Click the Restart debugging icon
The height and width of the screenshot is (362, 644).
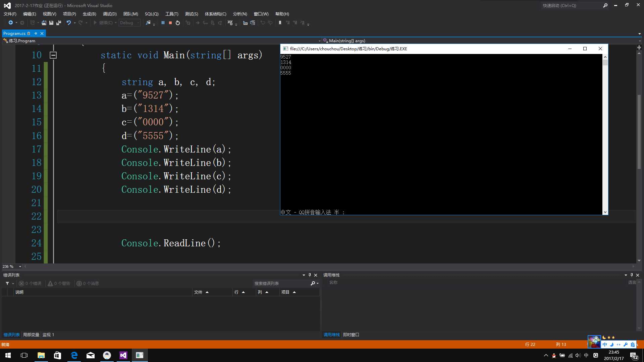click(x=178, y=23)
